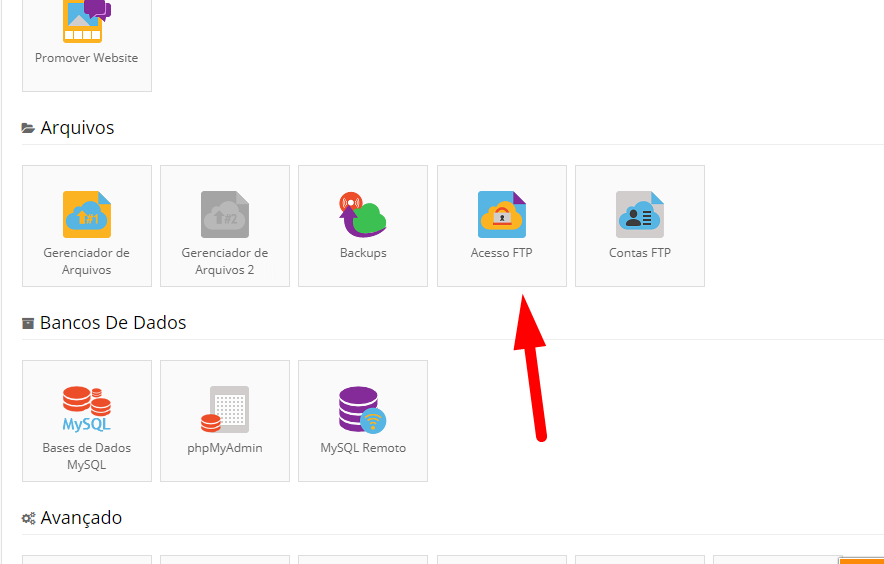This screenshot has height=564, width=884.
Task: Click the "Contas FTP" text label
Action: pyautogui.click(x=639, y=253)
